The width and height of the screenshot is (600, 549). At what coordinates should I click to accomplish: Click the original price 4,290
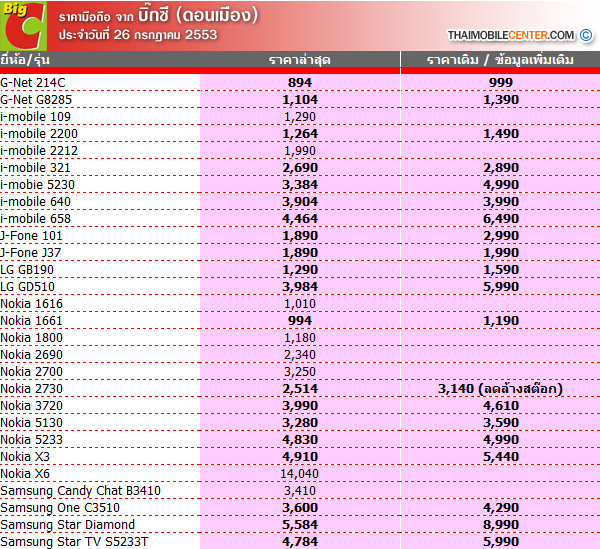click(501, 508)
